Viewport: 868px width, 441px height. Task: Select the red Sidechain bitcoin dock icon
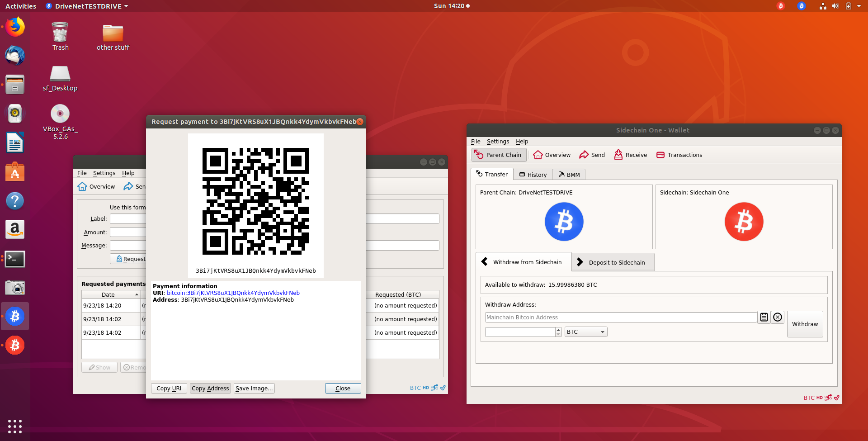point(15,345)
